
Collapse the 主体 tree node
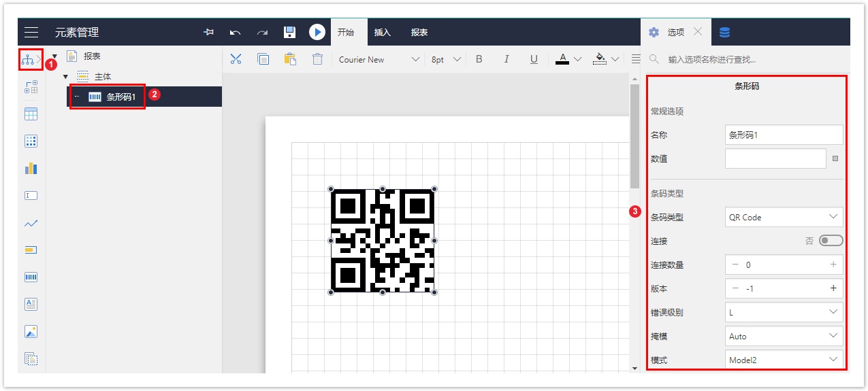click(x=65, y=77)
